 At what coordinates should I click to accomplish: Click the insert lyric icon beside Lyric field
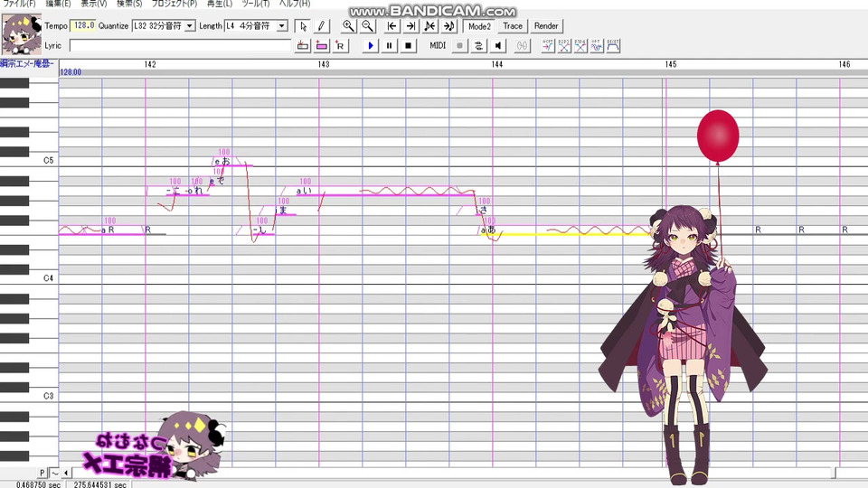[x=303, y=46]
